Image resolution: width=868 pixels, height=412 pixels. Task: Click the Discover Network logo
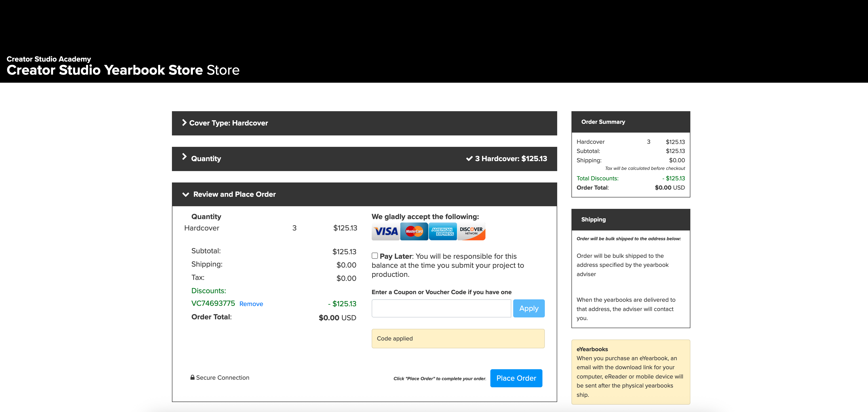click(x=471, y=231)
